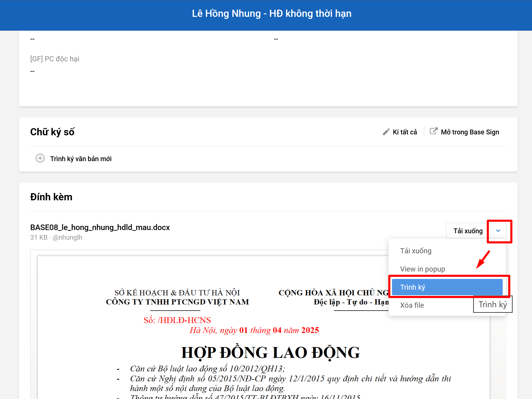Open the BASE08_le_hong_nhung_hdld_mau.docx attachment name
The height and width of the screenshot is (399, 532).
tap(100, 227)
